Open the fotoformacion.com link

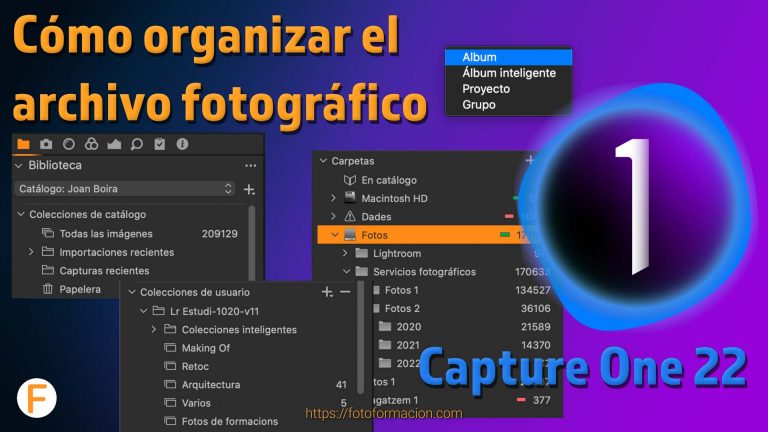tap(384, 413)
